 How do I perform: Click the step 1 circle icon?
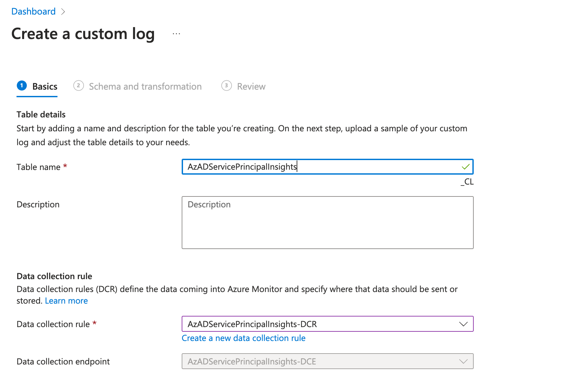tap(22, 86)
